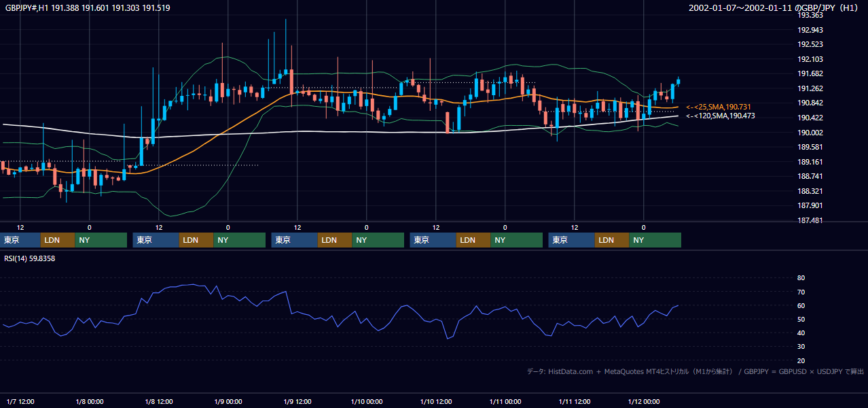
Task: Jump to 1/10 12:00 time label
Action: click(436, 401)
